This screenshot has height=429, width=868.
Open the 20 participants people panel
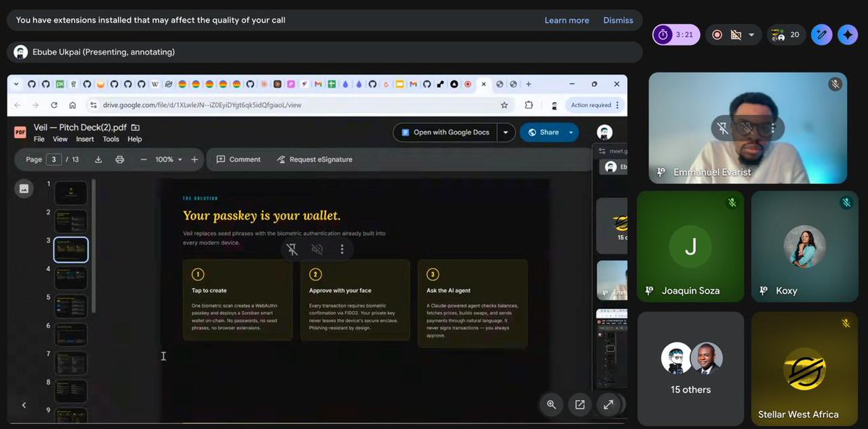786,35
